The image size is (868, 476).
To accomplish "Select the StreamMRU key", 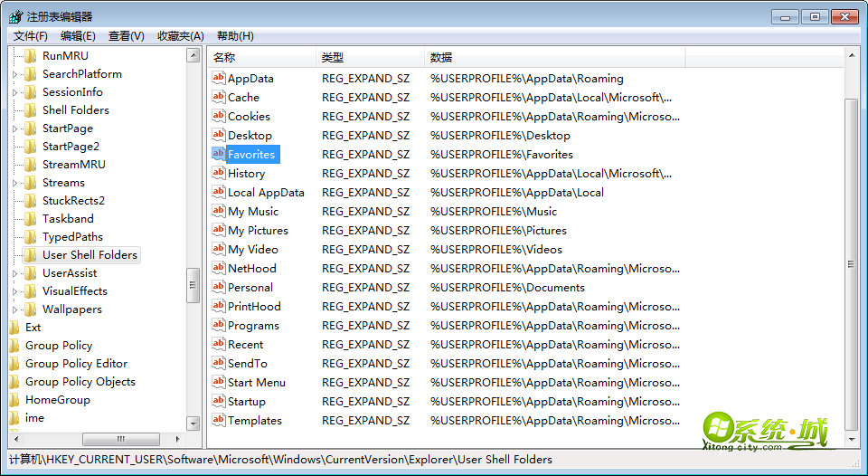I will [73, 165].
